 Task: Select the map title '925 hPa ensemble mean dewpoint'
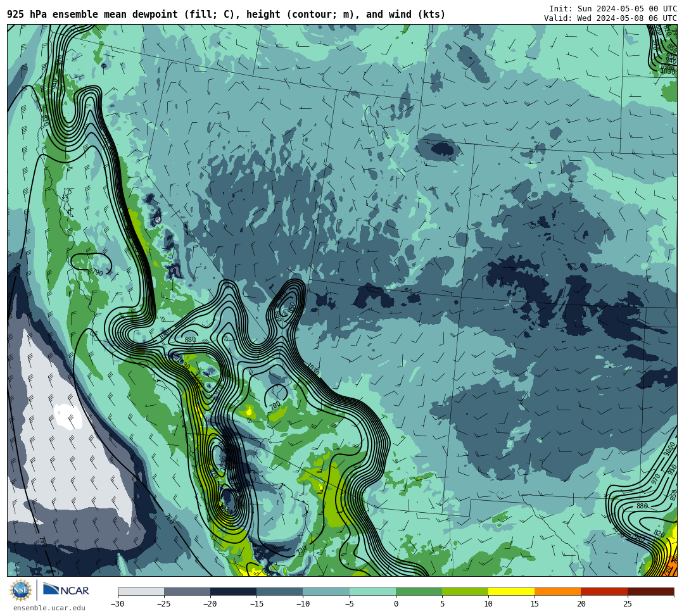[x=92, y=15]
